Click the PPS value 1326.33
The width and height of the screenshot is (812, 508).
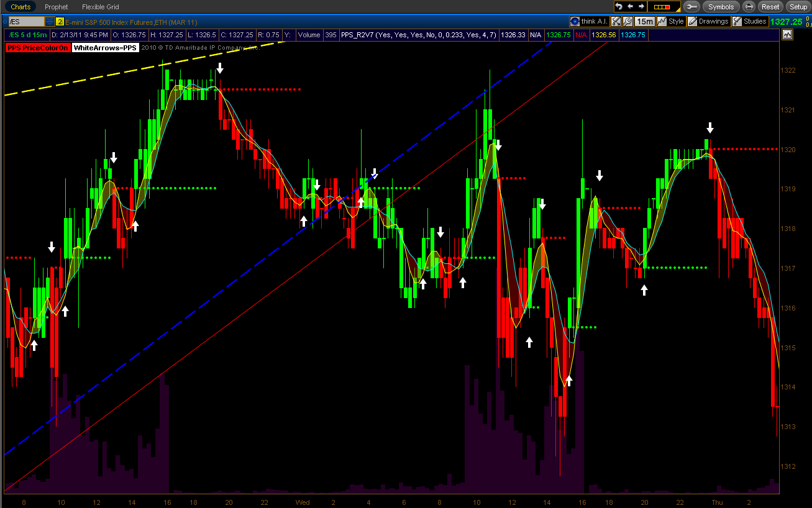click(513, 35)
